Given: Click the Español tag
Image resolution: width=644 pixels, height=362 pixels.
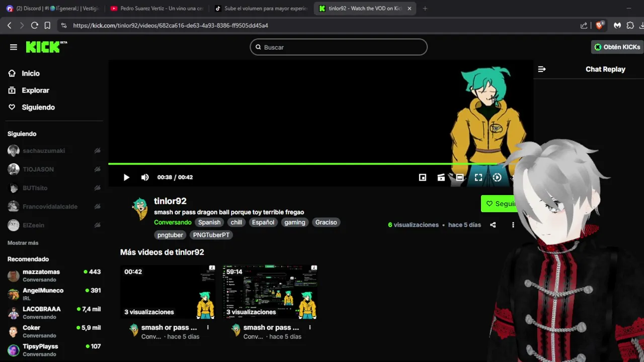Looking at the screenshot, I should 263,222.
